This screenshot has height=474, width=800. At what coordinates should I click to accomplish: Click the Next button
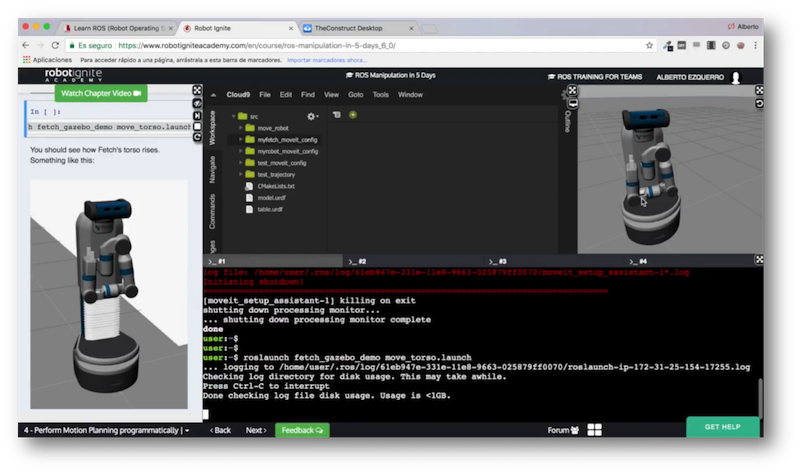coord(256,430)
